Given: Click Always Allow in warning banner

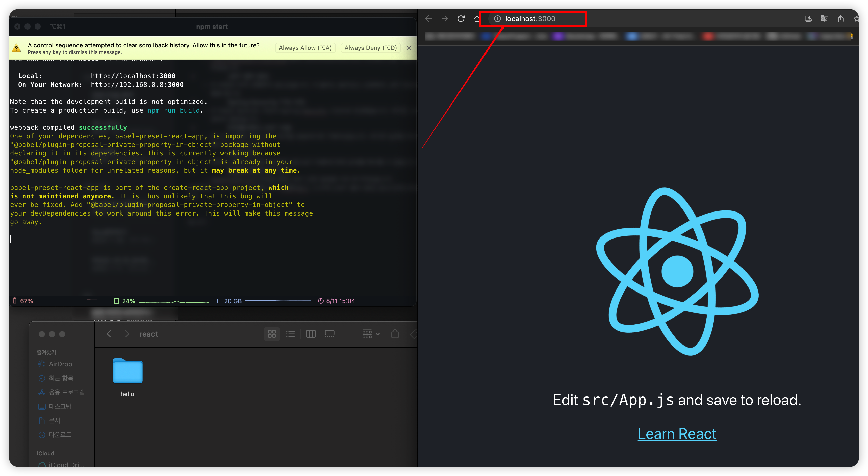Looking at the screenshot, I should (305, 48).
